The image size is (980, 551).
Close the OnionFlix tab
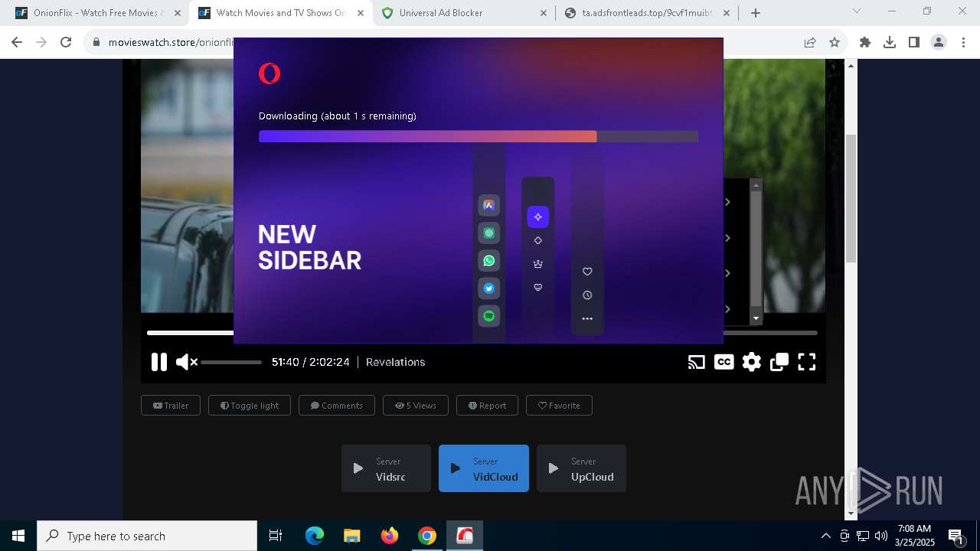[x=177, y=13]
